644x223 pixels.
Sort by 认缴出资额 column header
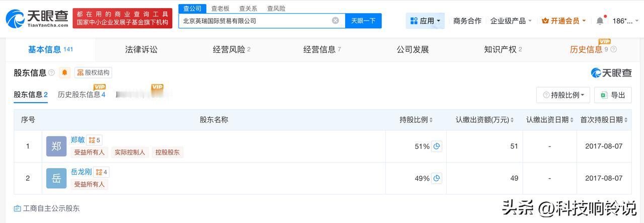(x=485, y=120)
